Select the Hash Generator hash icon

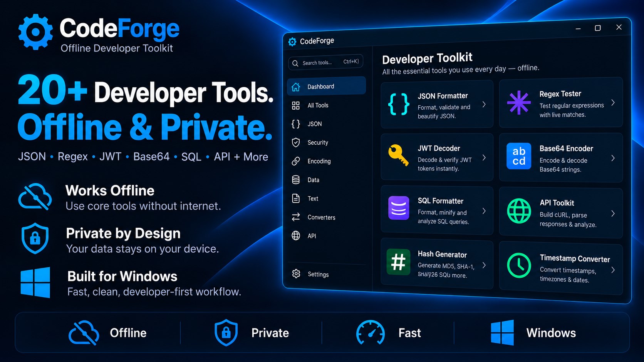click(398, 262)
